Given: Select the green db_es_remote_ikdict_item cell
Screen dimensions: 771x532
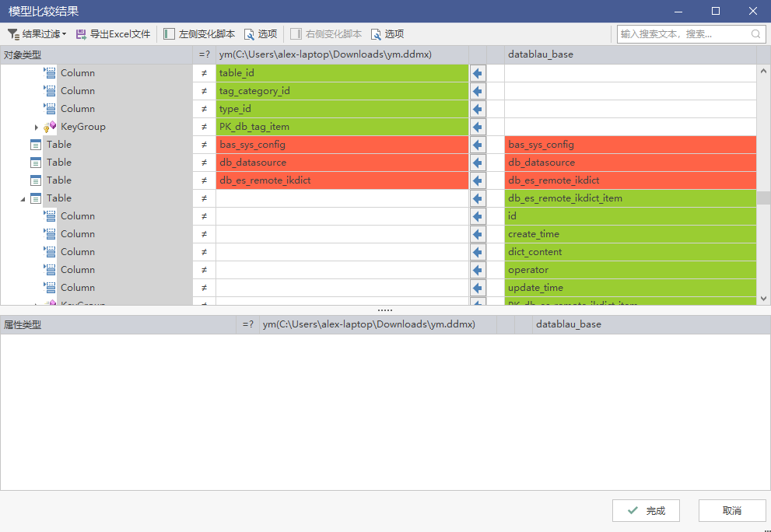Looking at the screenshot, I should [x=630, y=198].
